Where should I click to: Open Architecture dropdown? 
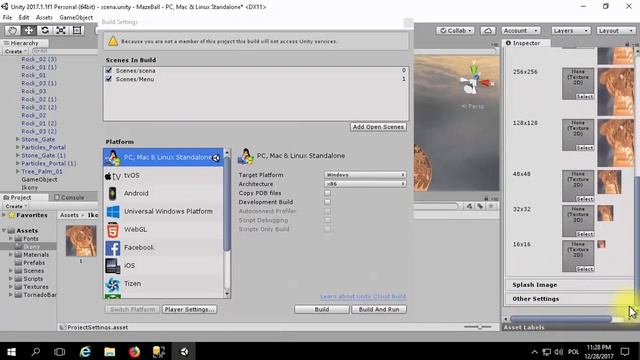[x=365, y=184]
